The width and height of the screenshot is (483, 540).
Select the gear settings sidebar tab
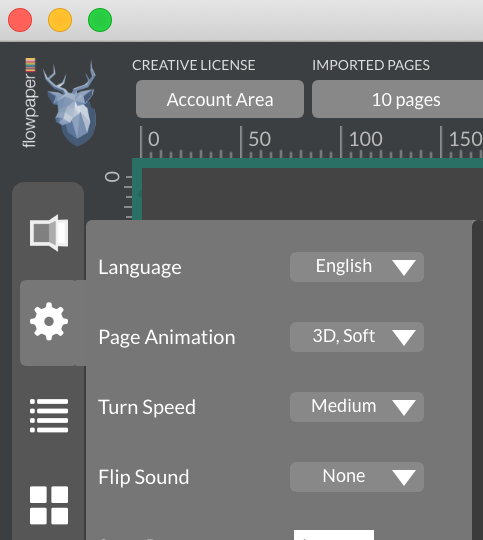49,322
